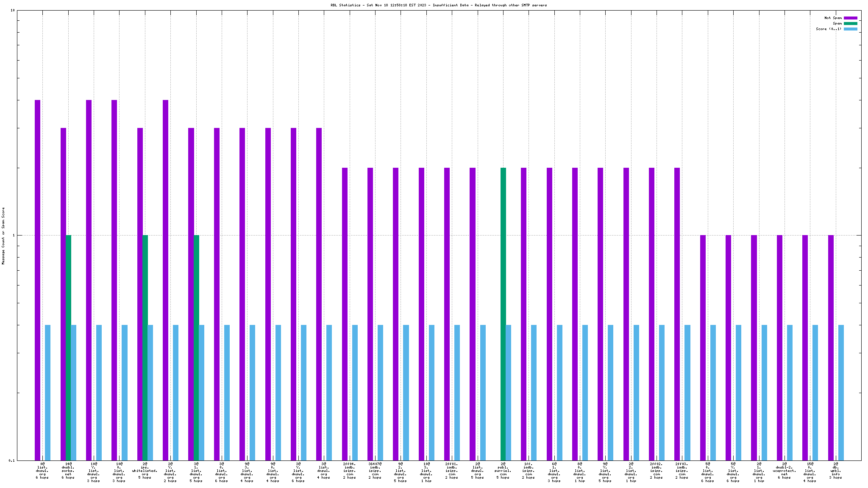
Task: Click the purple bar for dnsbl-2.uceprotect.net
Action: [x=779, y=347]
